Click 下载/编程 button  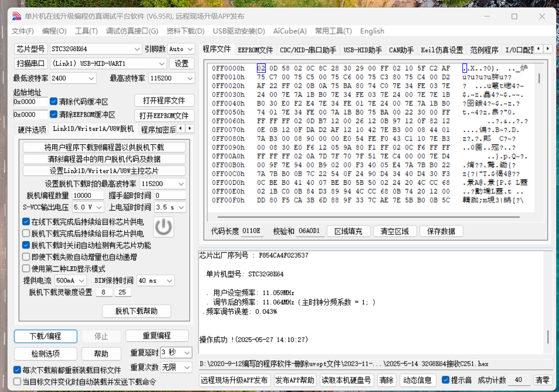(45, 336)
